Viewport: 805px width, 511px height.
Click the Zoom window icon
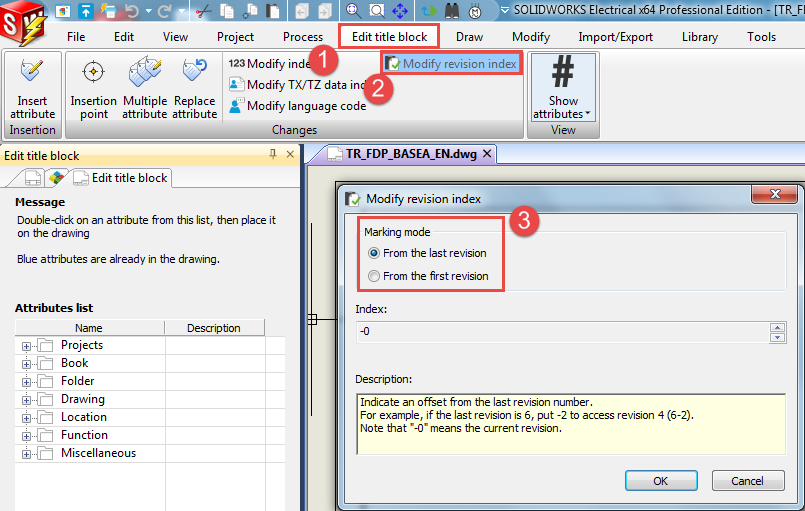[x=376, y=11]
